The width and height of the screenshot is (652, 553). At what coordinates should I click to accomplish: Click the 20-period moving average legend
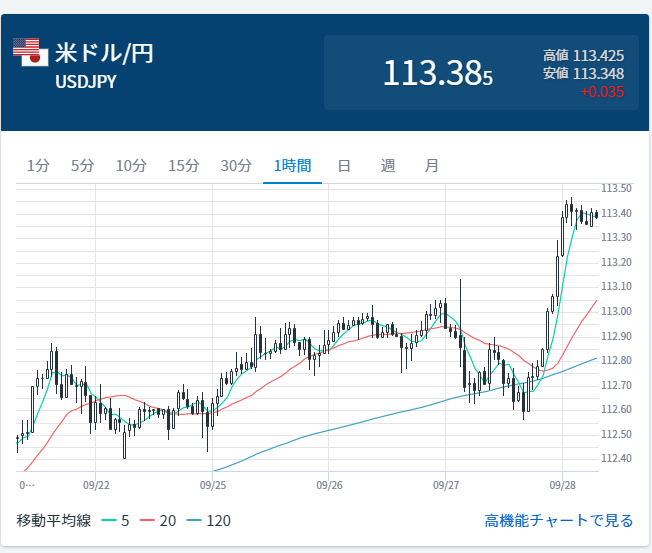pos(158,520)
